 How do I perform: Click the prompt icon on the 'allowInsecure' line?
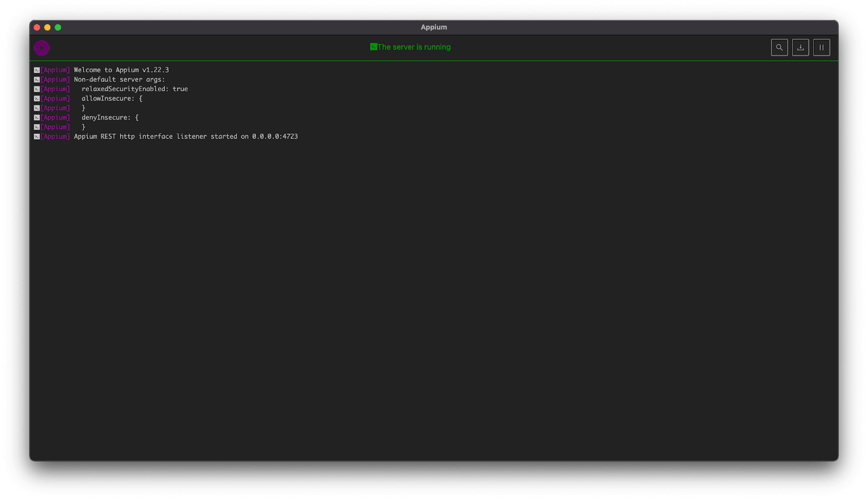tap(36, 98)
